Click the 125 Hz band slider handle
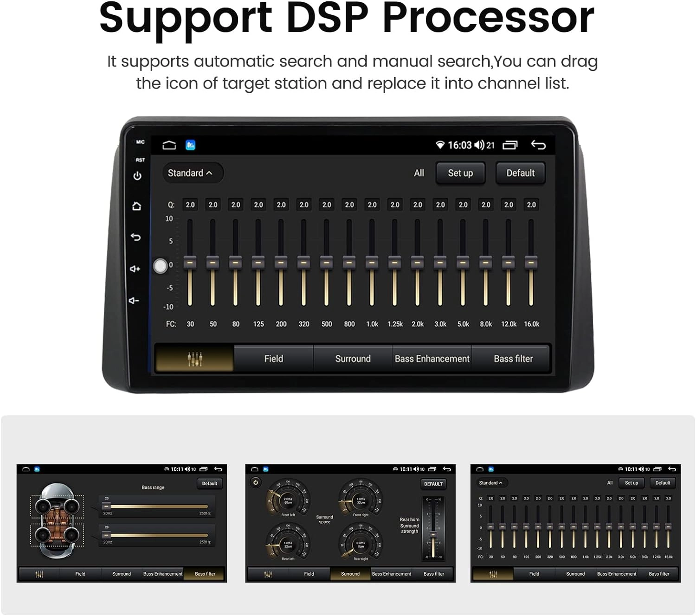 [x=258, y=263]
